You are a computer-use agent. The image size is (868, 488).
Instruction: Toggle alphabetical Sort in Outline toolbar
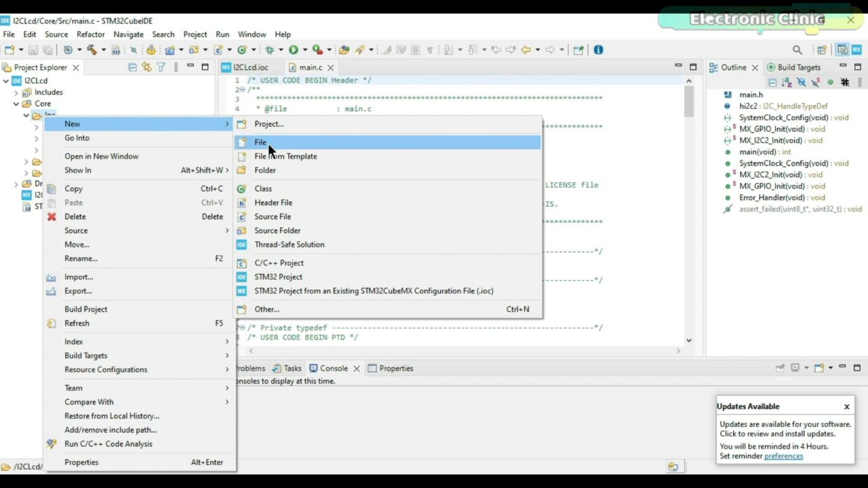(787, 82)
